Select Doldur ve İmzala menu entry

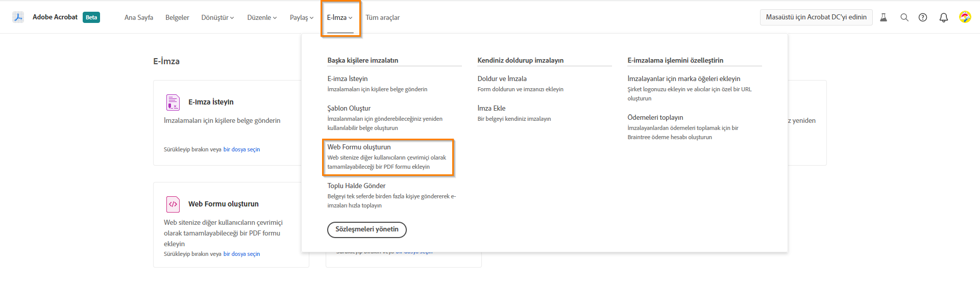pos(502,79)
